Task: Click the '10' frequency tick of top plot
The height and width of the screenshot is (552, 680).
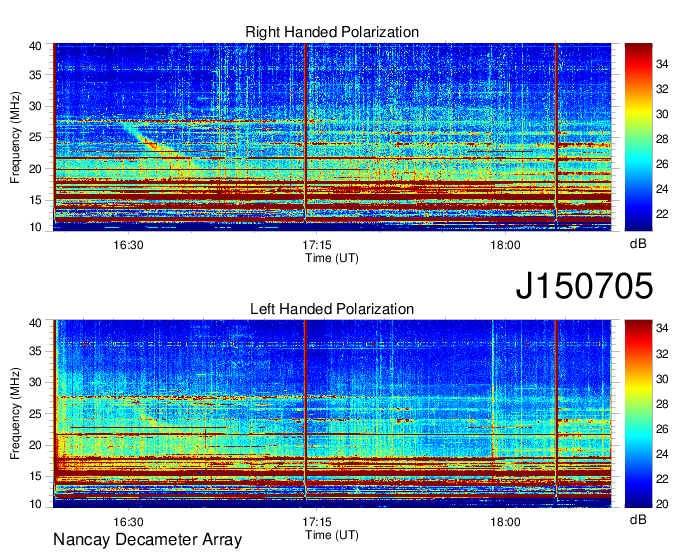Action: (35, 227)
